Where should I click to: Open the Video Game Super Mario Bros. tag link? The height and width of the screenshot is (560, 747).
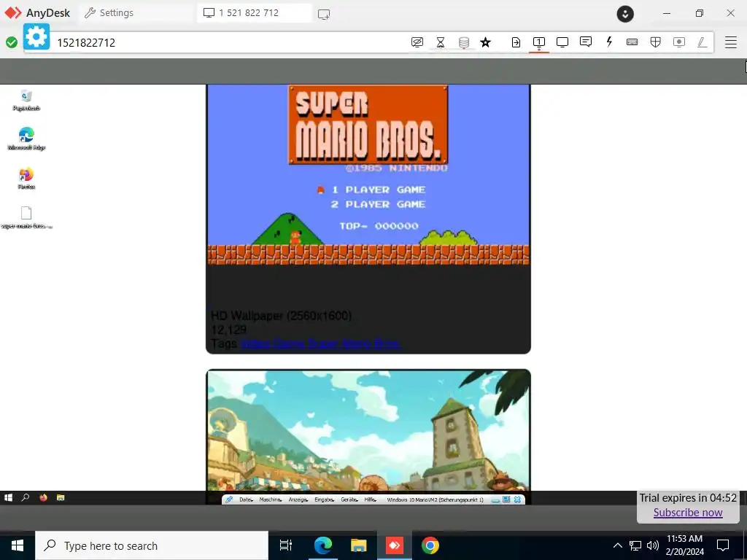321,343
